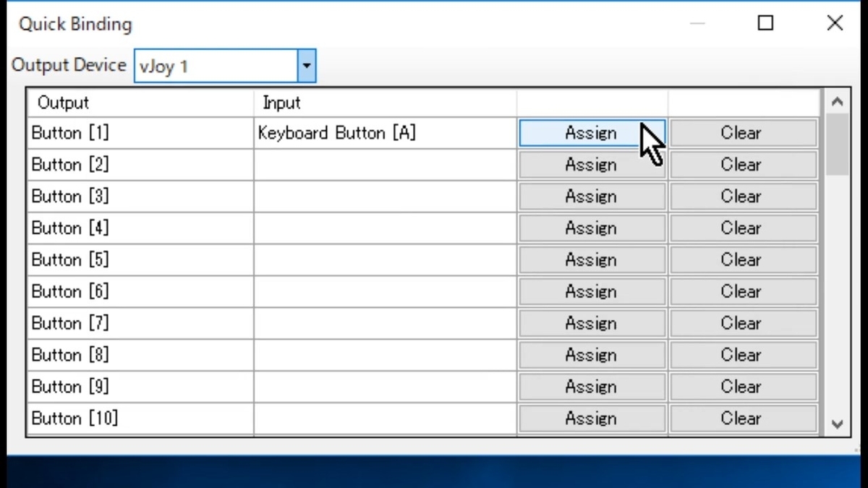
Task: Assign input for Button [9]
Action: 592,388
